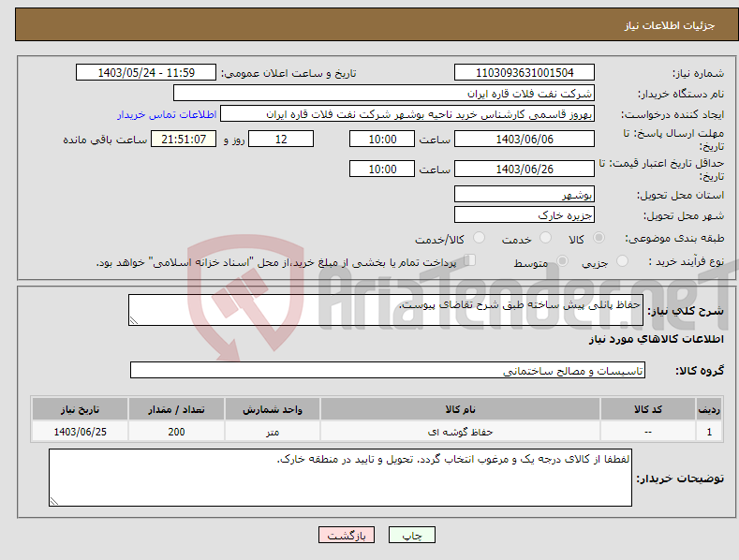
Task: Click the item name cell حفاظ گوشه ای
Action: click(460, 432)
